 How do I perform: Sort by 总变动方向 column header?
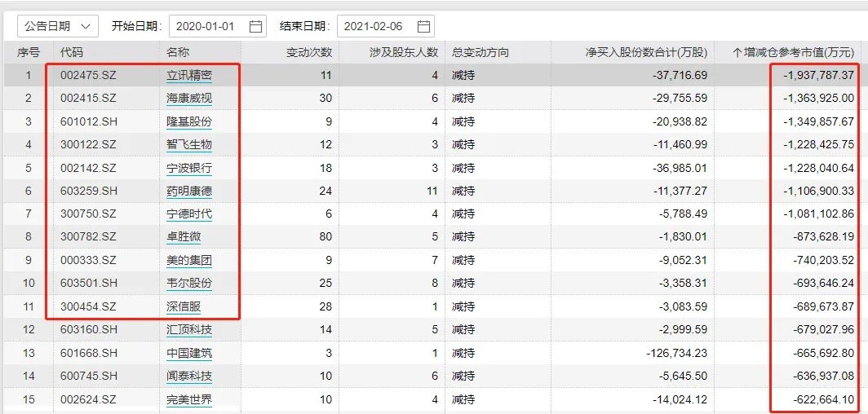click(480, 52)
